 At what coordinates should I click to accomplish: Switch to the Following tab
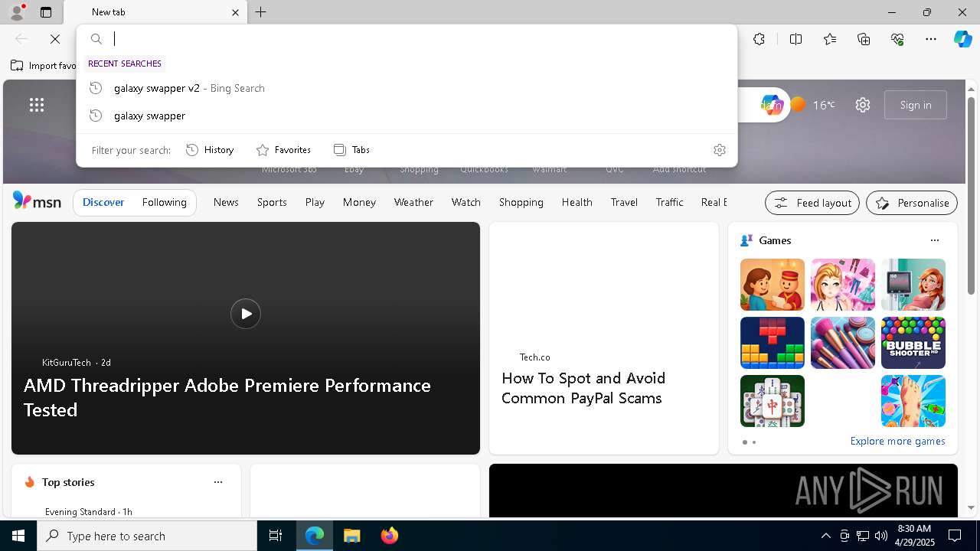coord(164,202)
